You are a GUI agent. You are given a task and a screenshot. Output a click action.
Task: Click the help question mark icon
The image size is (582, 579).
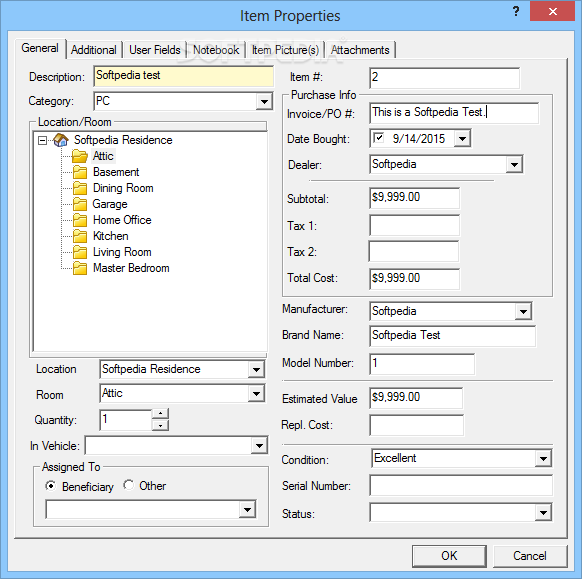click(x=516, y=11)
